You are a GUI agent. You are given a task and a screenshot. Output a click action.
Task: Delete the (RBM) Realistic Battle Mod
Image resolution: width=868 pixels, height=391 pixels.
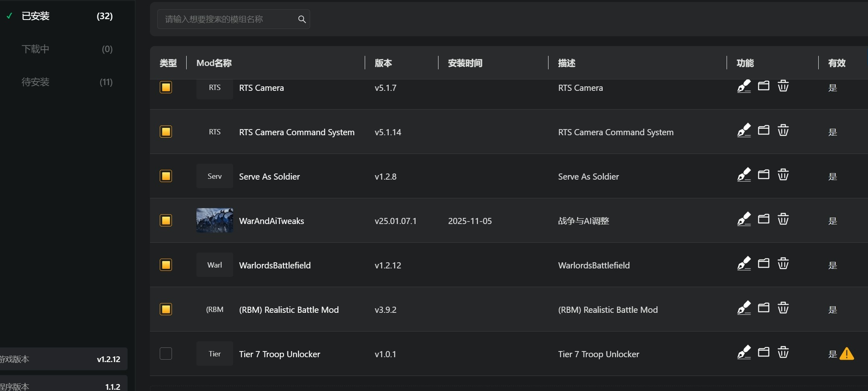tap(783, 308)
